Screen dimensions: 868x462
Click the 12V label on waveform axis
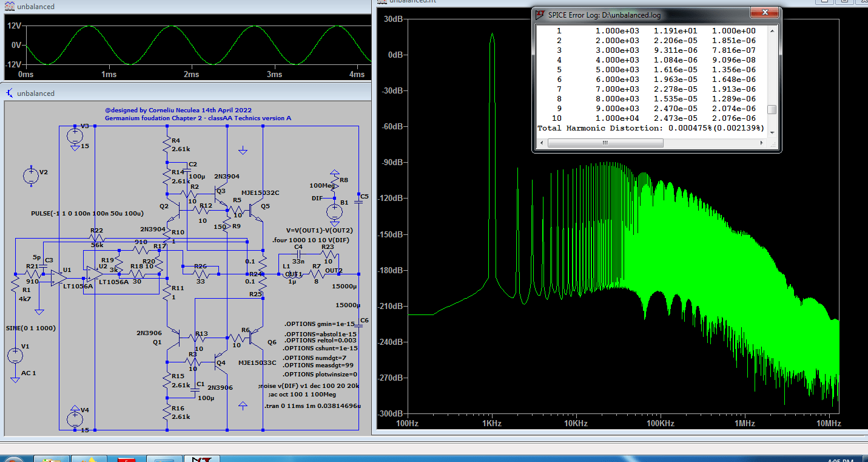point(13,26)
